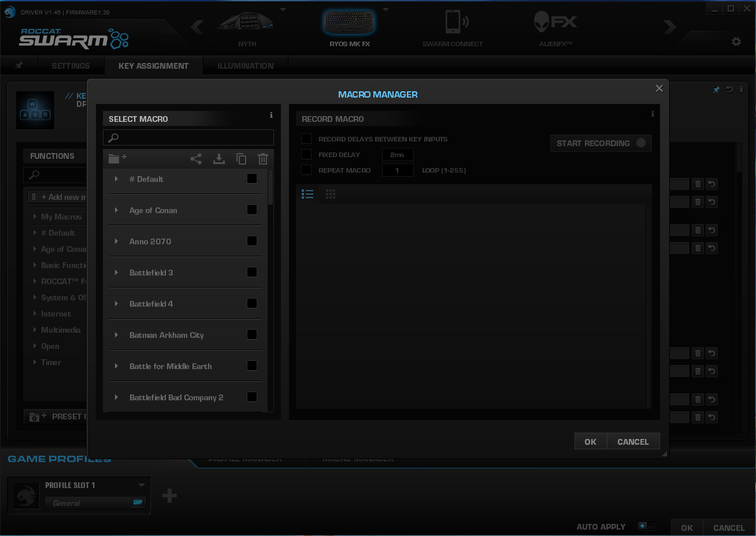The width and height of the screenshot is (756, 536).
Task: Click Cancel in main window footer
Action: (729, 527)
